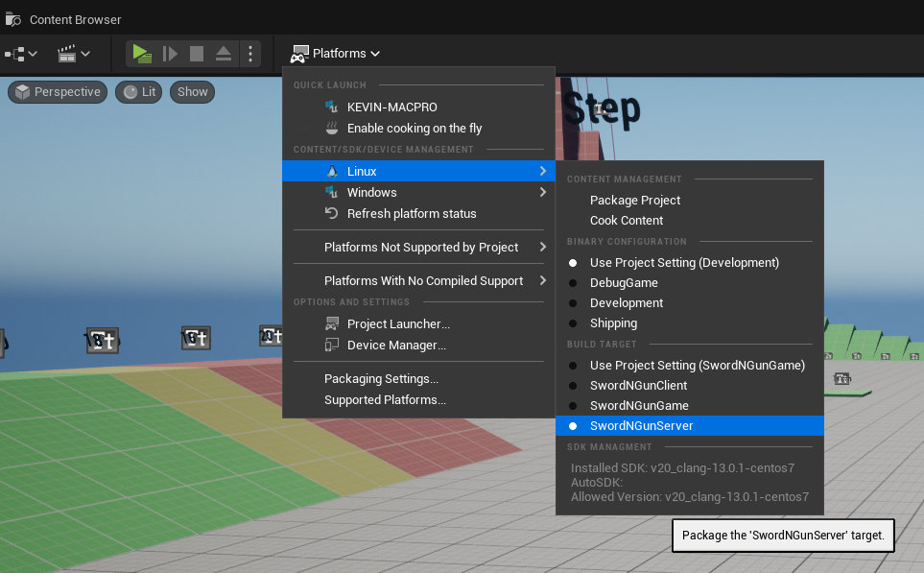Click the Eject from player button
Viewport: 924px width, 573px height.
224,54
